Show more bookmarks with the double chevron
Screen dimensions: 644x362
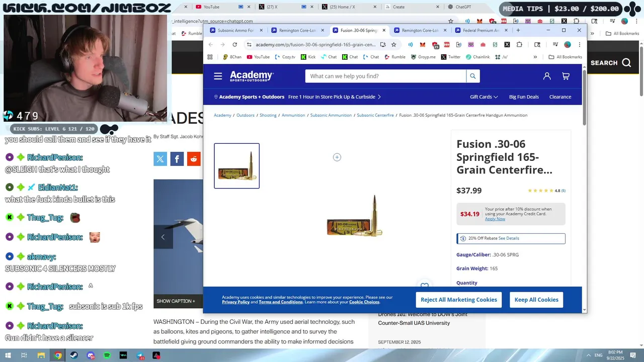tap(535, 57)
